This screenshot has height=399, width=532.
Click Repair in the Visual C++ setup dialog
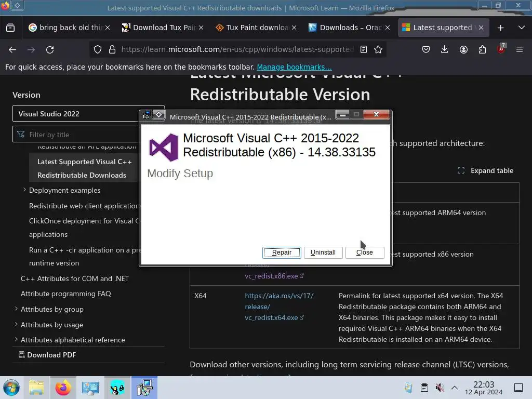282,252
